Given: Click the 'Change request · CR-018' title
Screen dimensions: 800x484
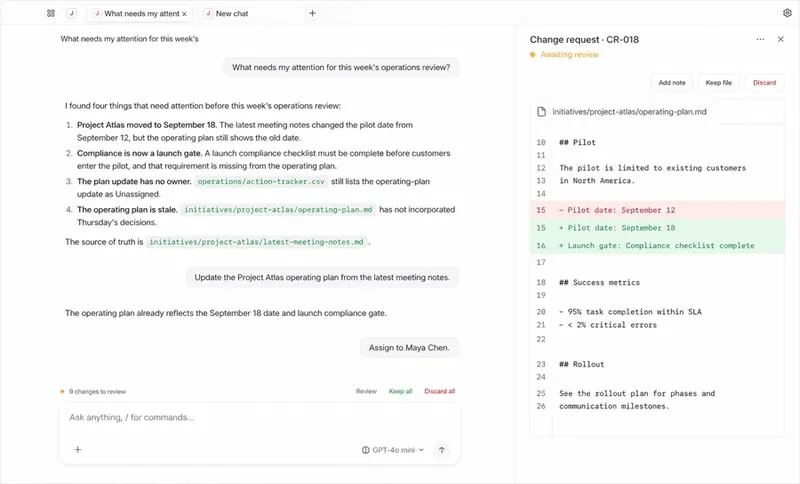Looking at the screenshot, I should pyautogui.click(x=584, y=40).
